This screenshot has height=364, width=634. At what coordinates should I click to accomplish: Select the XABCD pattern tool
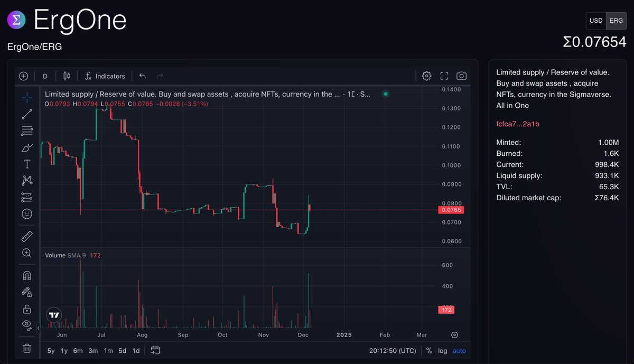27,181
